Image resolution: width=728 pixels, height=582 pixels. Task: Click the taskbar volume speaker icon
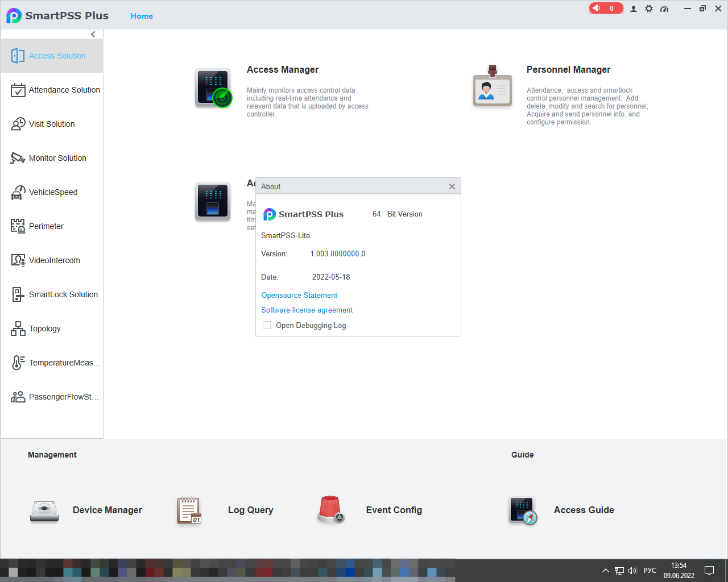(x=632, y=570)
